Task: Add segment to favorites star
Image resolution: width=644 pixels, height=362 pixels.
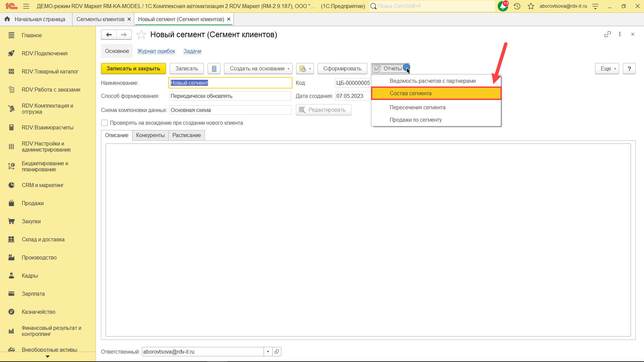Action: (141, 35)
